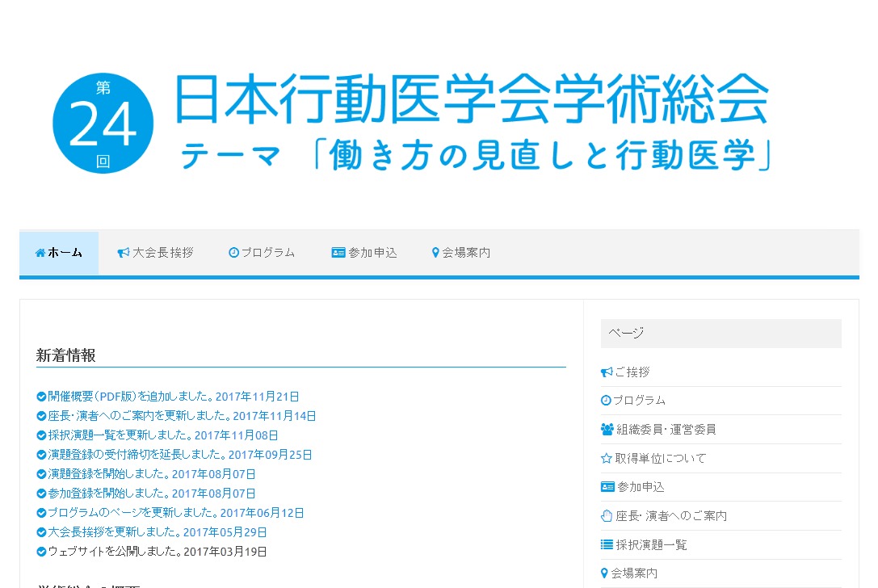
Task: Open 大会長挨拶を更新しました news link
Action: pos(158,532)
